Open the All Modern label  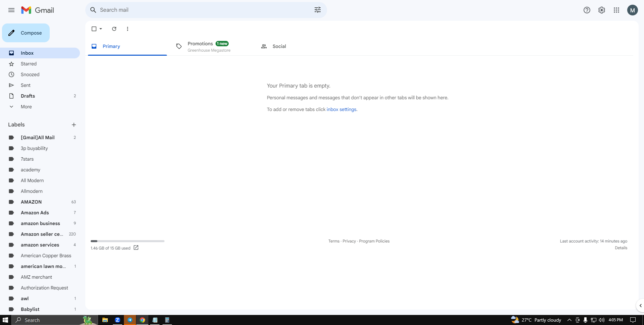[40, 180]
